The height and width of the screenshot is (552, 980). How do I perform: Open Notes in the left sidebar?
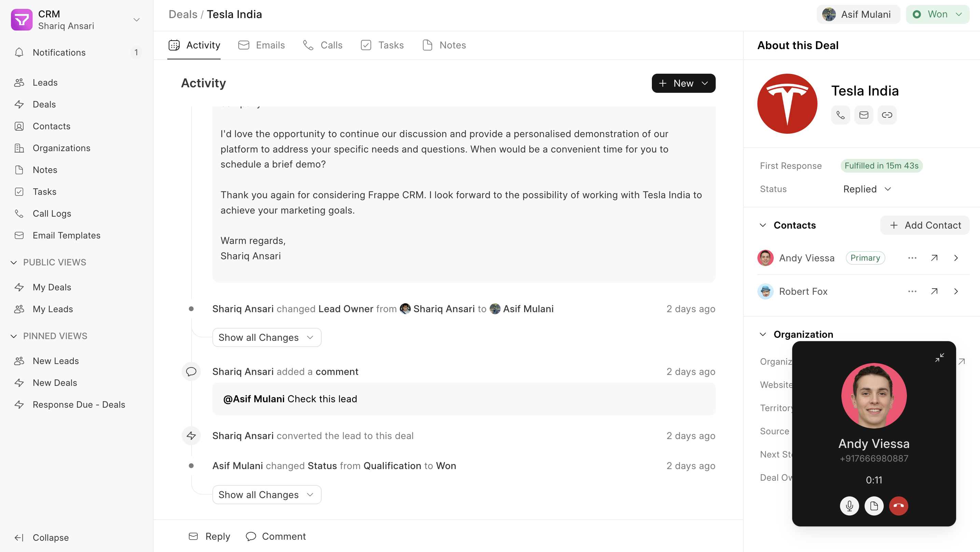[76, 170]
